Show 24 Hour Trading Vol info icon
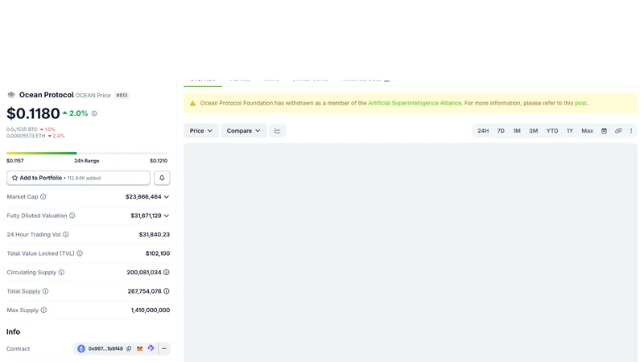The height and width of the screenshot is (362, 644). [66, 234]
